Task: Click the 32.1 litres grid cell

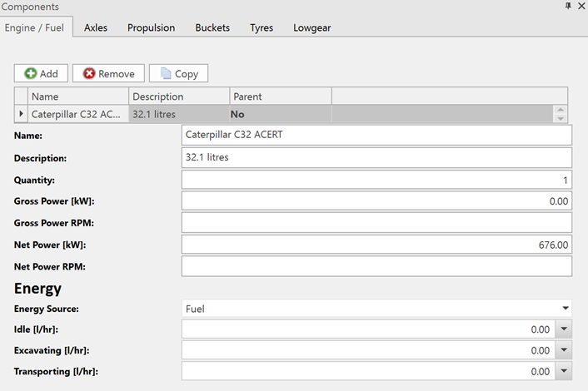Action: (179, 114)
